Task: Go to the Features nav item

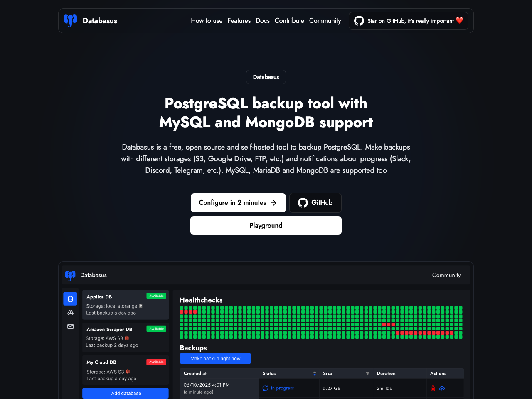Action: pyautogui.click(x=239, y=21)
